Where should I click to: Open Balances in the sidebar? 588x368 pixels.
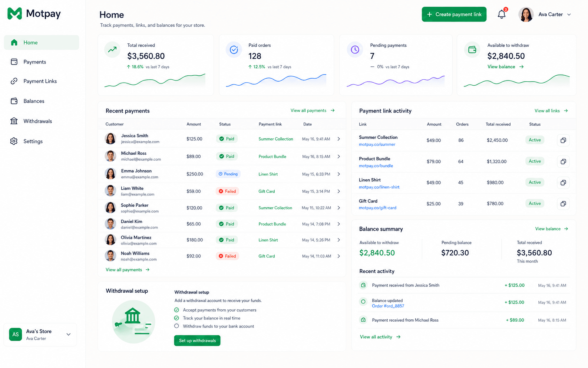point(42,101)
